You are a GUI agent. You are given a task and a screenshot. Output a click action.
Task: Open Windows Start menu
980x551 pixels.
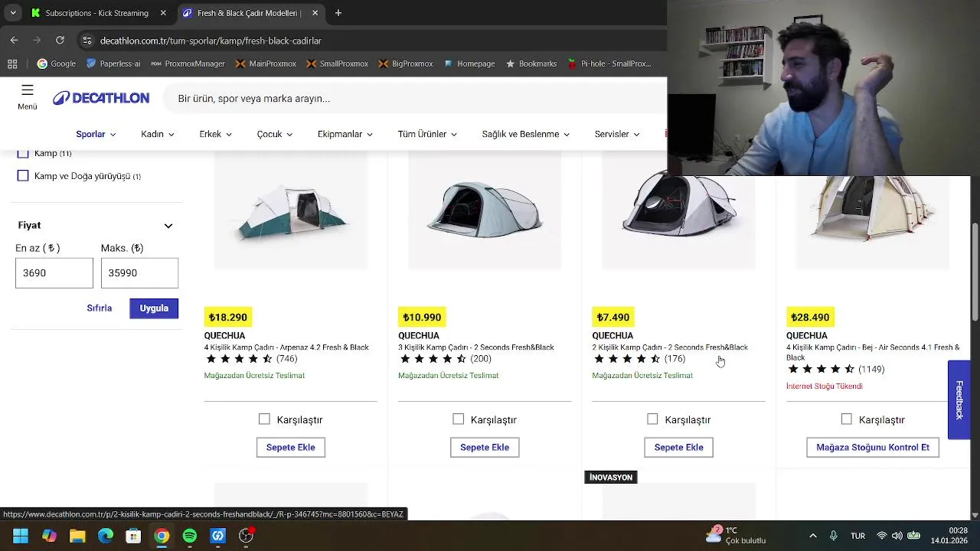[x=21, y=536]
